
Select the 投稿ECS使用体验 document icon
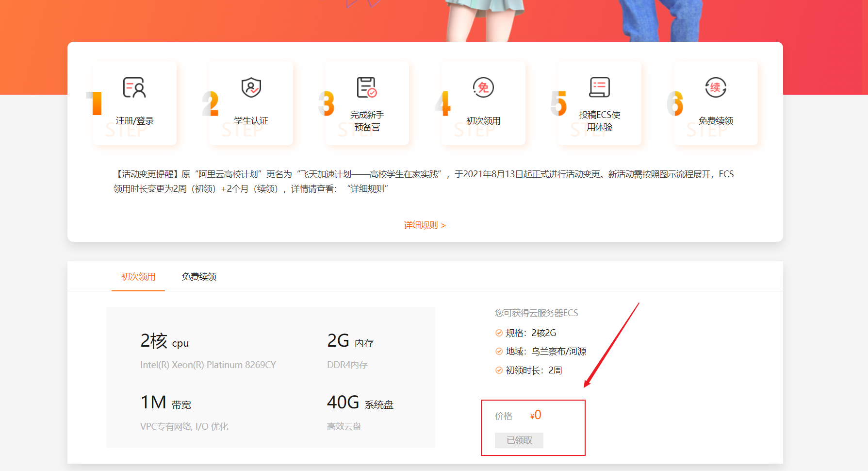[x=599, y=86]
